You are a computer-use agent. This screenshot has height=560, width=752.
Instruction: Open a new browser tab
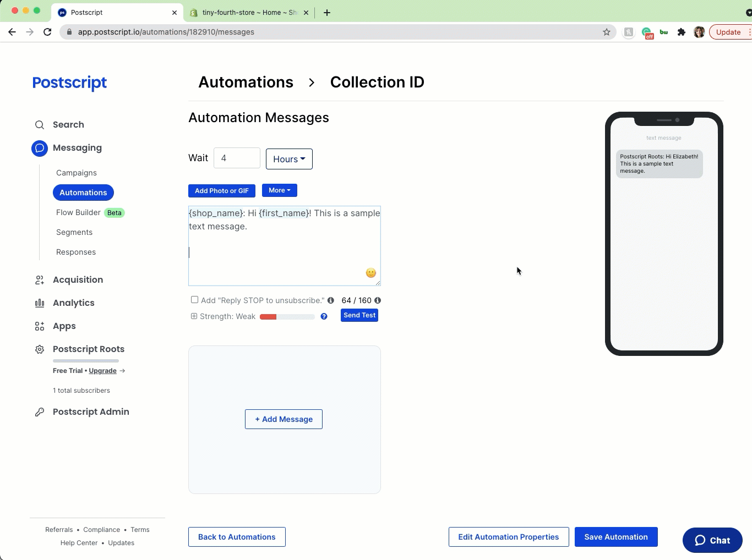[327, 13]
